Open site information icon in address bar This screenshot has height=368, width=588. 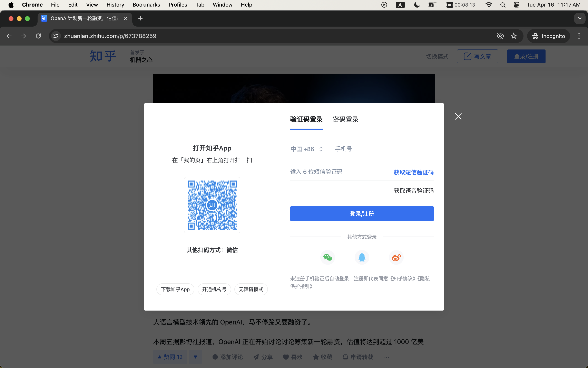56,36
